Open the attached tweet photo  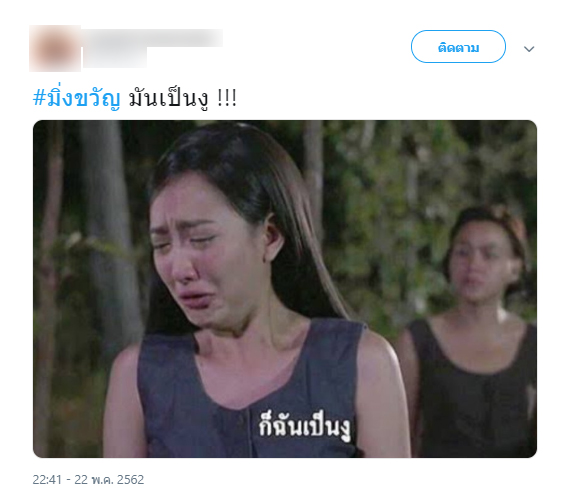coord(285,289)
